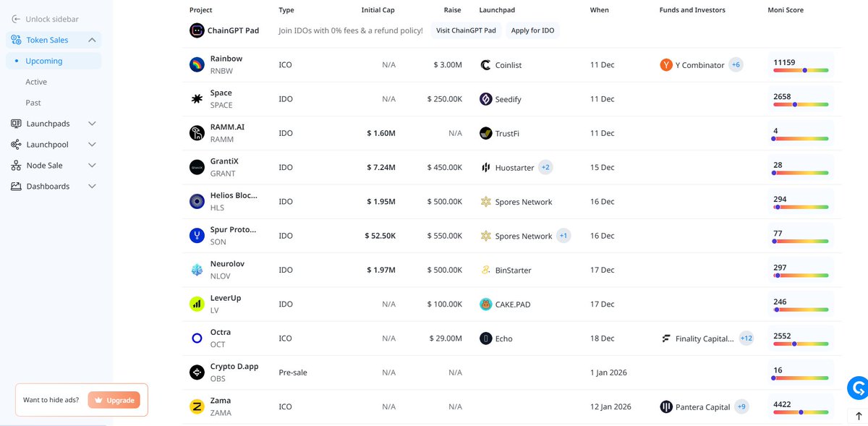Click the LeverUp LV logo
Viewport: 868px width, 426px height.
[x=197, y=304]
